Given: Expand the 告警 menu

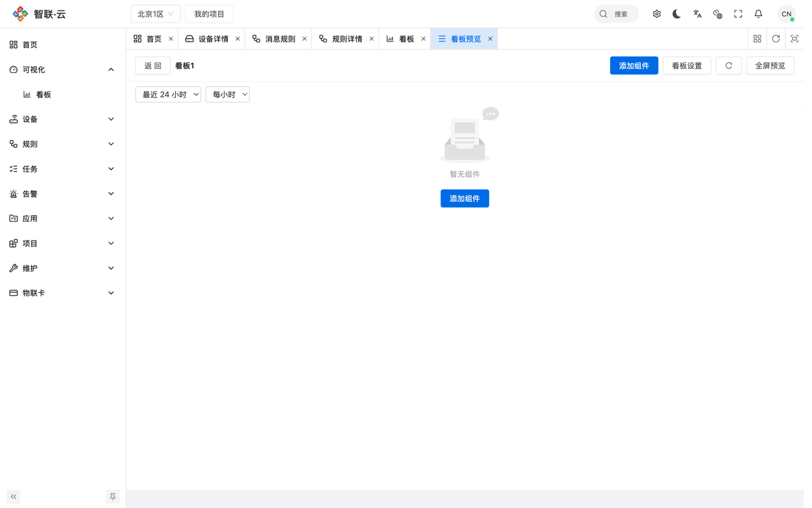Looking at the screenshot, I should [x=63, y=194].
